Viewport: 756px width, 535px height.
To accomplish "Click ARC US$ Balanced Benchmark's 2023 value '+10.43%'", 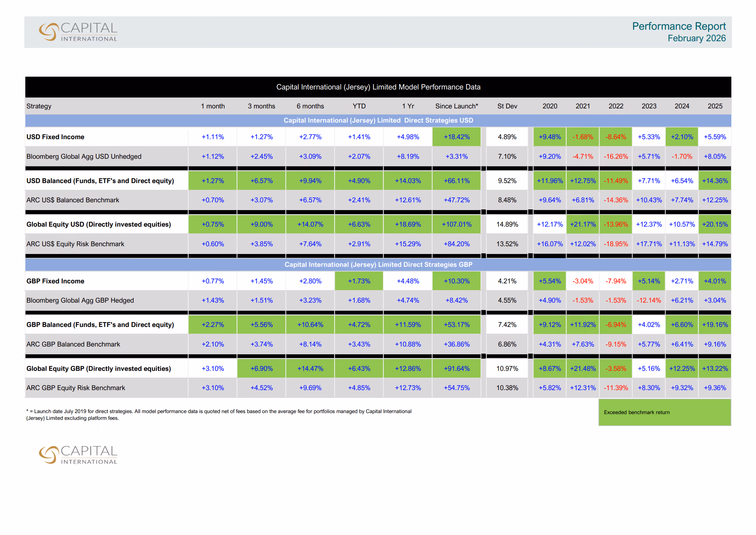I will (649, 200).
